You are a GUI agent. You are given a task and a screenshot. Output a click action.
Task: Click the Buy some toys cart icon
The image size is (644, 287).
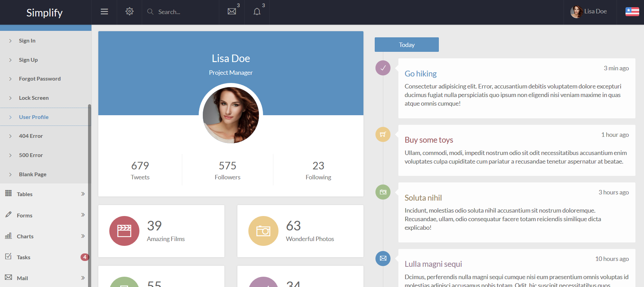point(383,134)
